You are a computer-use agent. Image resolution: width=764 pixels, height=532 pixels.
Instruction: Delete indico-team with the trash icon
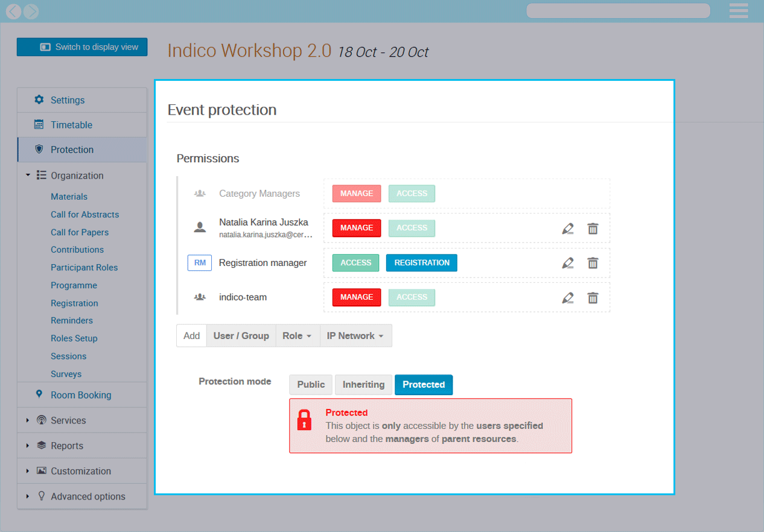pyautogui.click(x=593, y=298)
